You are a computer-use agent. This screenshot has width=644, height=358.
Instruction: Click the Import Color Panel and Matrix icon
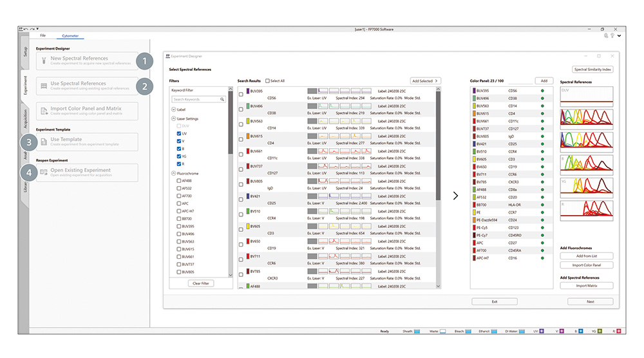(x=44, y=111)
